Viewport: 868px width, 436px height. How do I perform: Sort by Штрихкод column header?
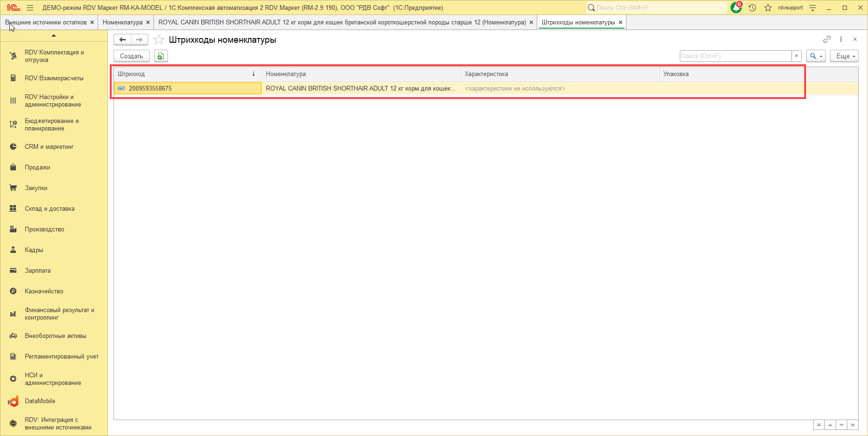(x=188, y=74)
